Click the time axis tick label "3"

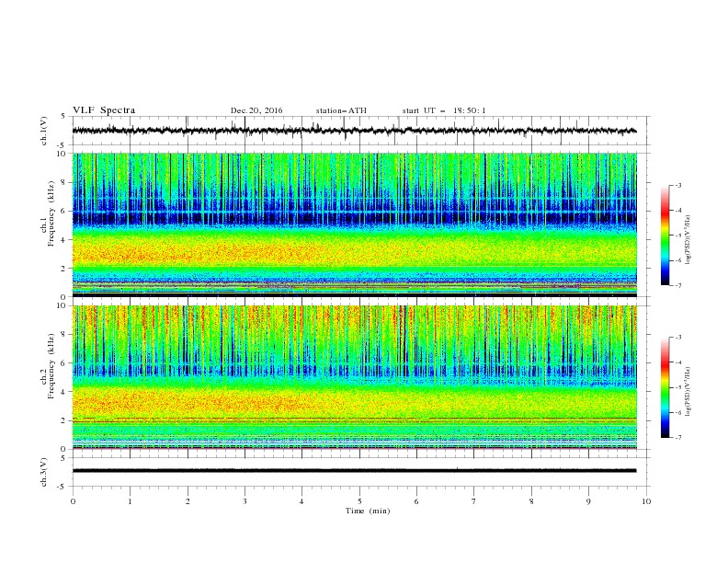coord(245,501)
